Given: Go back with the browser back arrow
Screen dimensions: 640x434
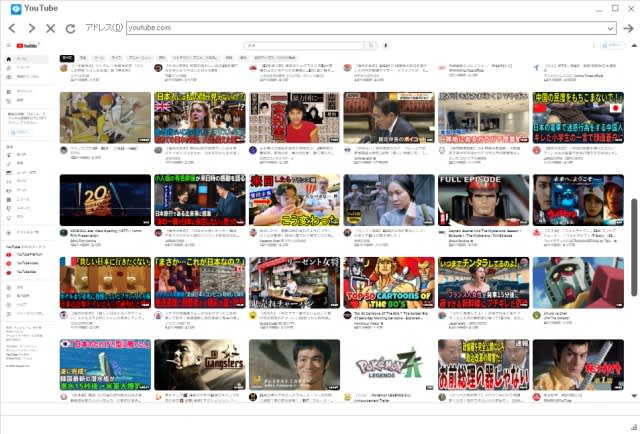Looking at the screenshot, I should click(12, 28).
